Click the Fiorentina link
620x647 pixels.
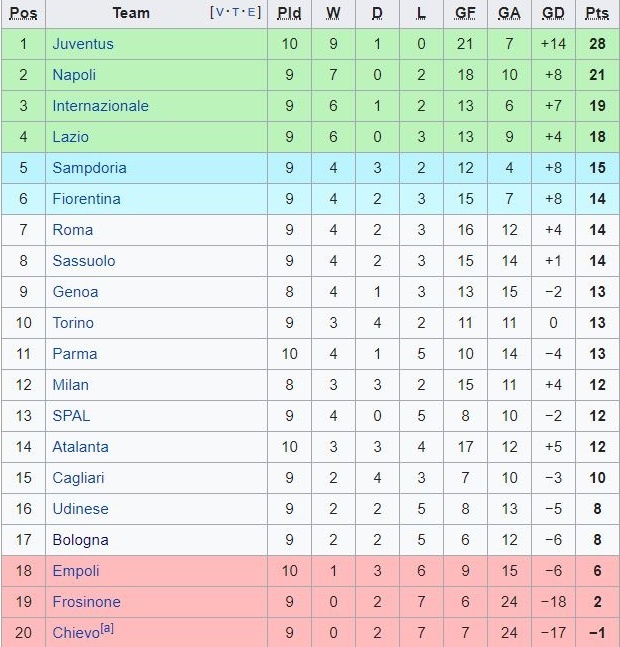click(86, 199)
